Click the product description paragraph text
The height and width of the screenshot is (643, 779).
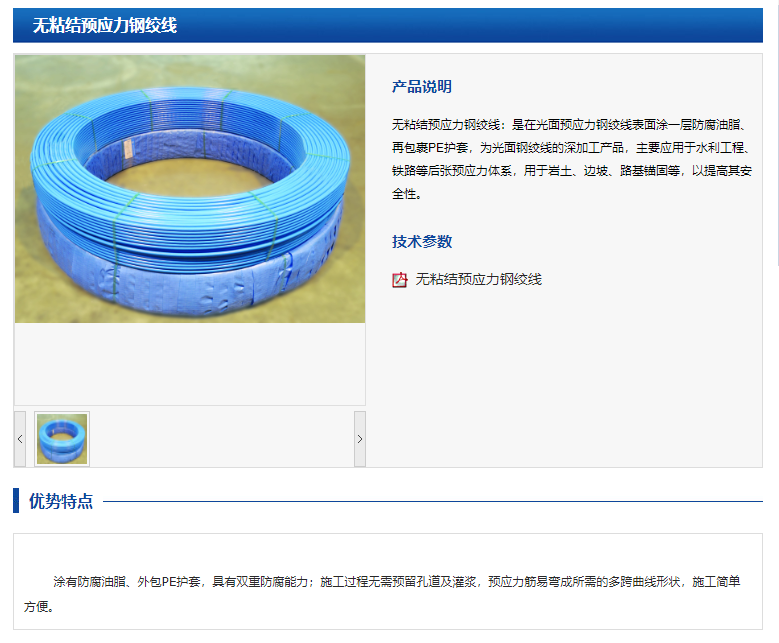(571, 159)
